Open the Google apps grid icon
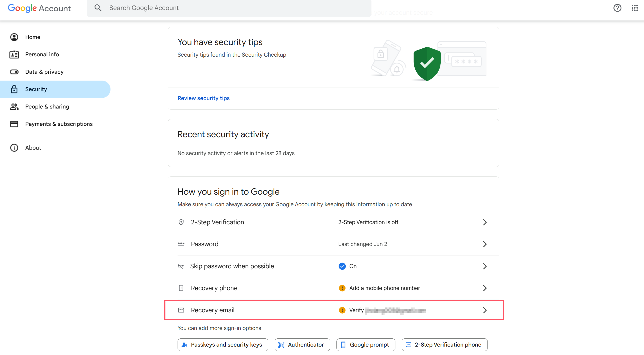The image size is (644, 355). click(x=635, y=8)
